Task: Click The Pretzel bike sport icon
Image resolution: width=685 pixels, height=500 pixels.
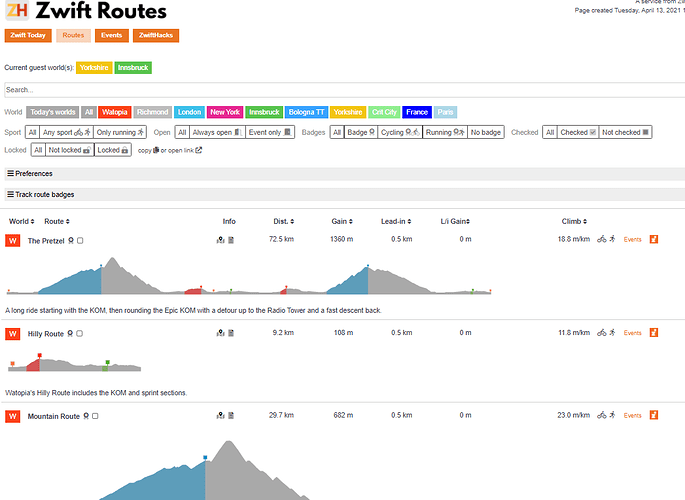Action: click(602, 239)
